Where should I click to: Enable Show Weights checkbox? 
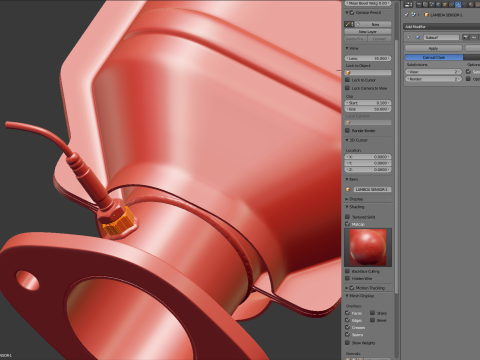347,343
